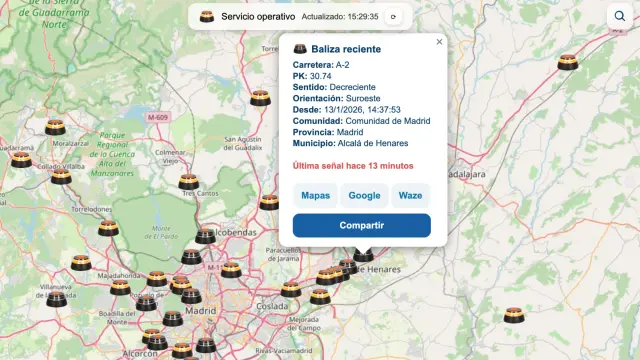Select beacon marker on A-2 top right
This screenshot has height=360, width=640.
click(568, 62)
